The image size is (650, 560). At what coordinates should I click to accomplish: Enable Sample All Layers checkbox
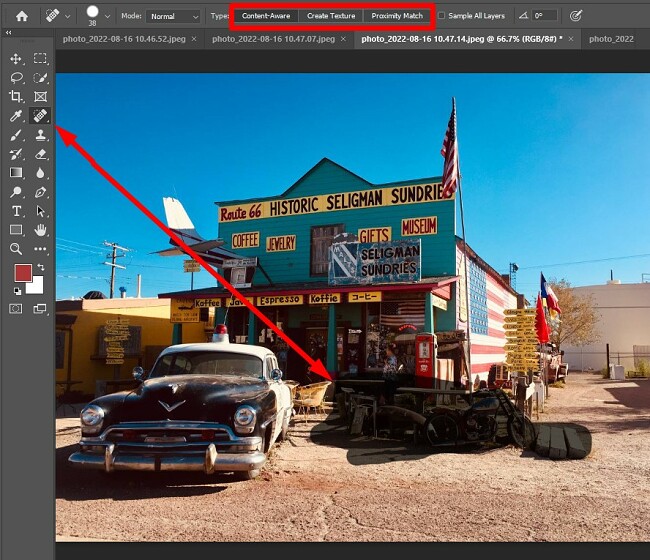(441, 16)
